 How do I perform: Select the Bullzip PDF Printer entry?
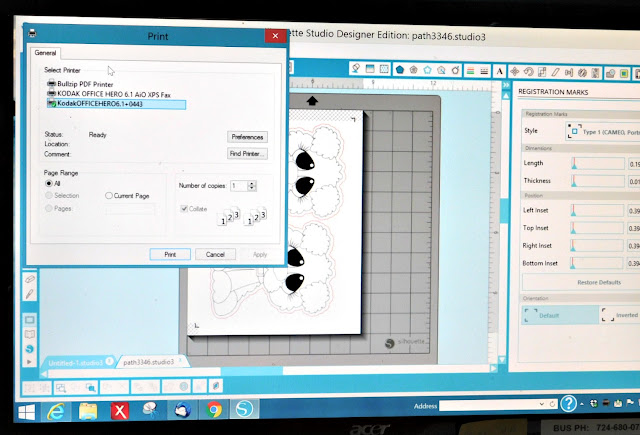tap(80, 84)
